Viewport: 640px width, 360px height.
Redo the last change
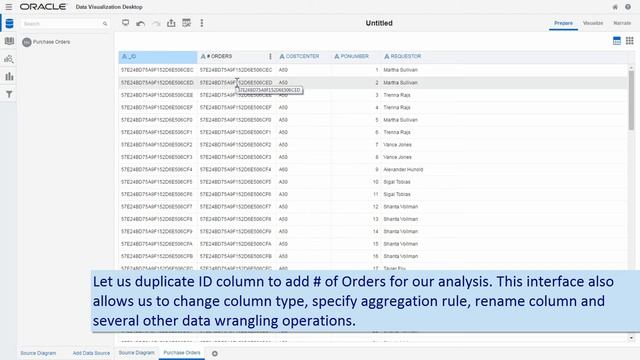156,23
